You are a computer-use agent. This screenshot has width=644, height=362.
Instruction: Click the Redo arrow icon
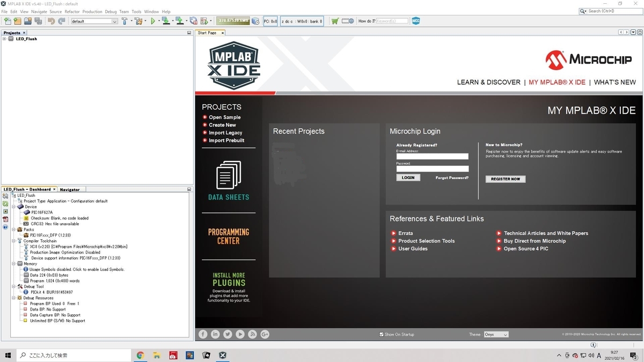coord(62,21)
